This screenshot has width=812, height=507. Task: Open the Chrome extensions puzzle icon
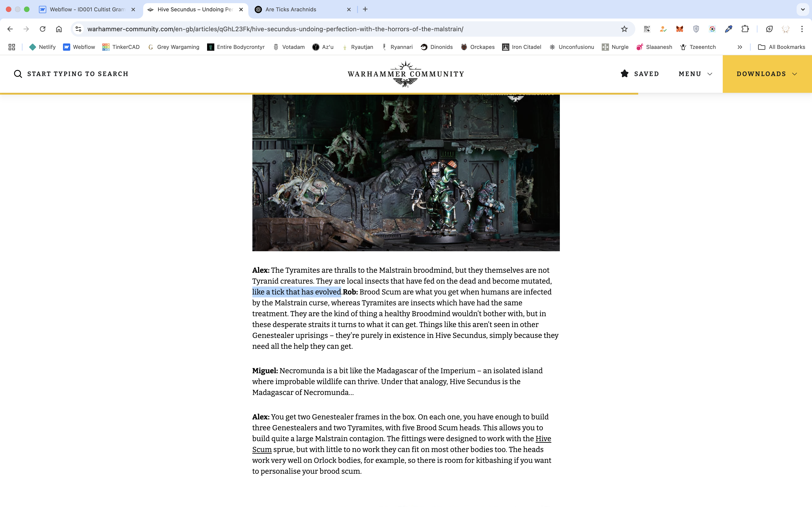pyautogui.click(x=745, y=29)
